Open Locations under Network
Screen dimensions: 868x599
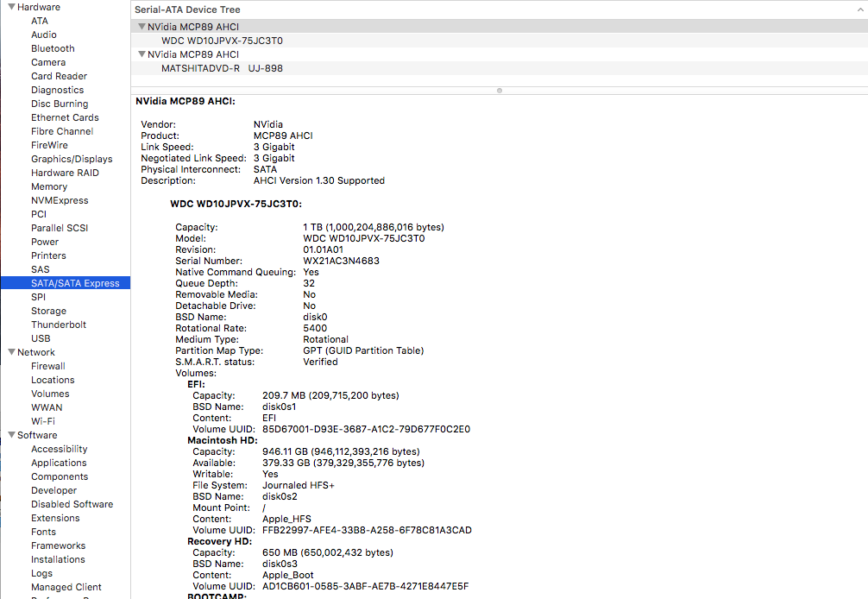coord(53,380)
